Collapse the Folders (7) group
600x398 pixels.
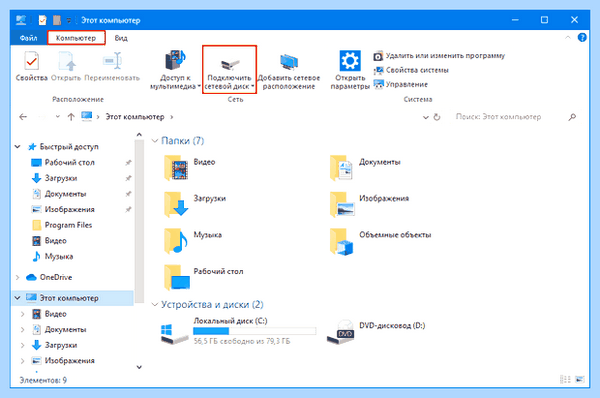click(x=155, y=141)
